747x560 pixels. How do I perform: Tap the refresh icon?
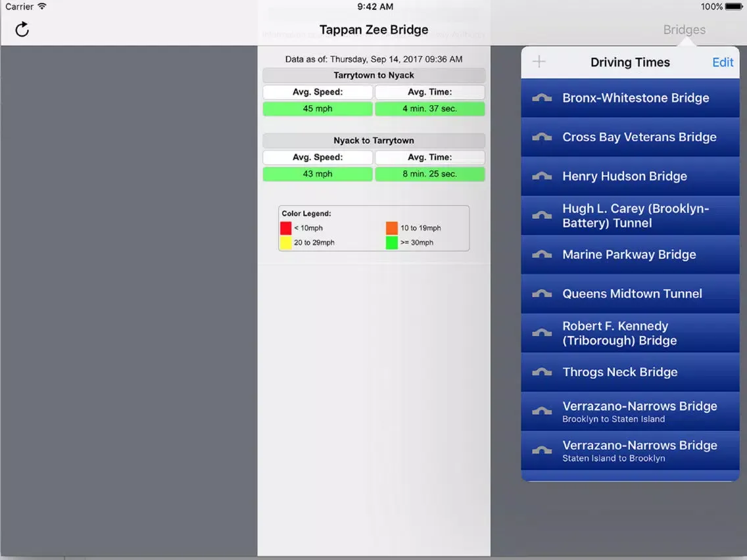[22, 30]
